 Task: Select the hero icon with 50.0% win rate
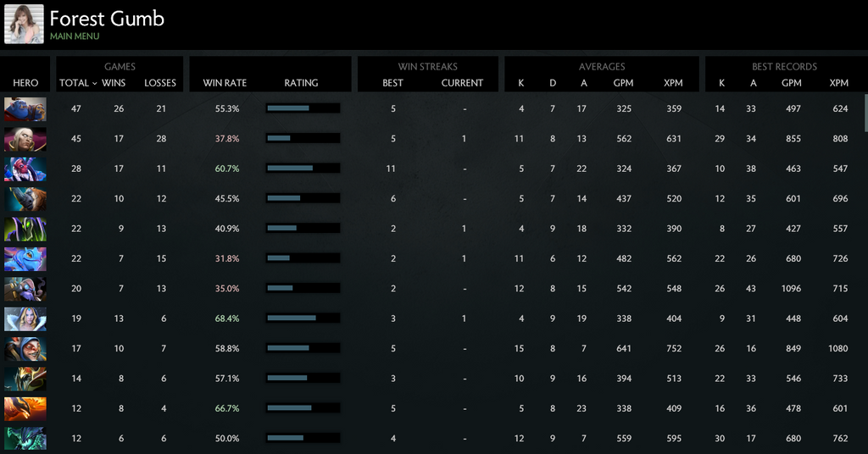click(25, 439)
